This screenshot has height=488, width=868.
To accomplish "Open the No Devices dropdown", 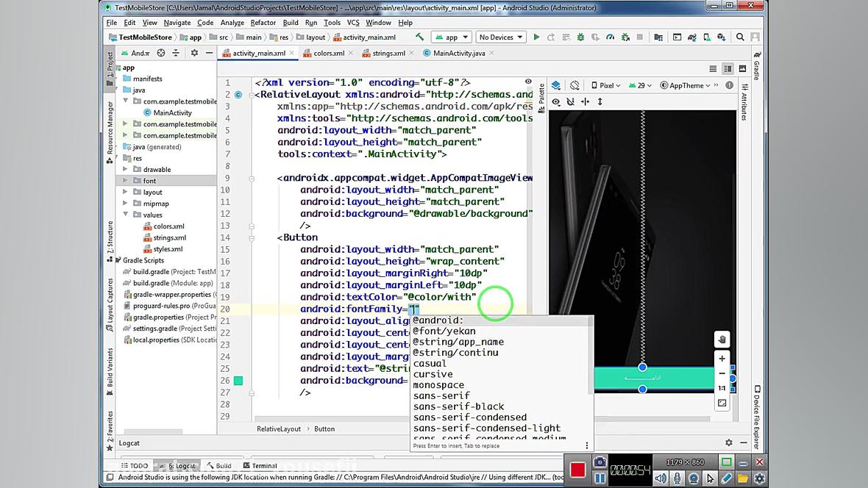I will pos(500,37).
